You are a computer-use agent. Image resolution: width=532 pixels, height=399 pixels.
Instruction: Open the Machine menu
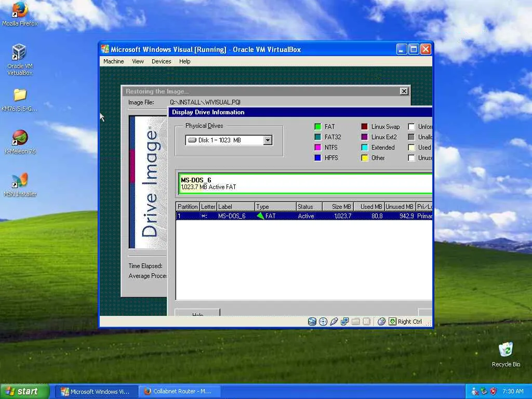[x=114, y=61]
